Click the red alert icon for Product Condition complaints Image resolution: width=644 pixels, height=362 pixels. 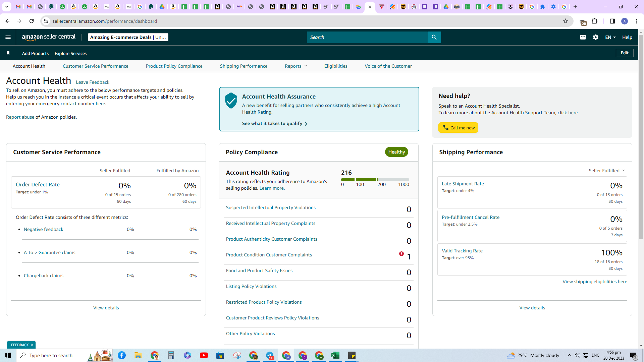[401, 254]
